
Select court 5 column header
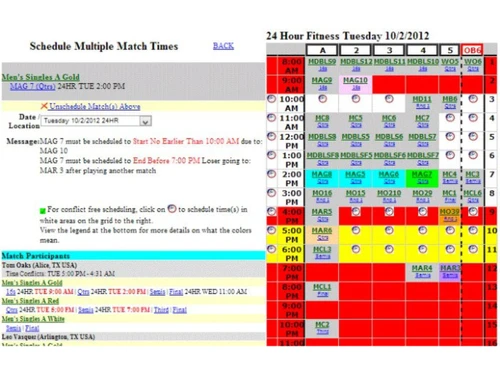coord(450,50)
